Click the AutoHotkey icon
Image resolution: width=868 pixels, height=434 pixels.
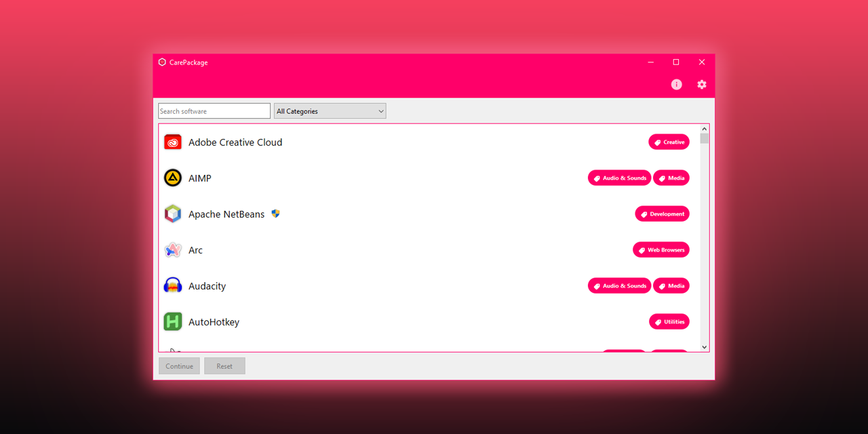click(172, 321)
